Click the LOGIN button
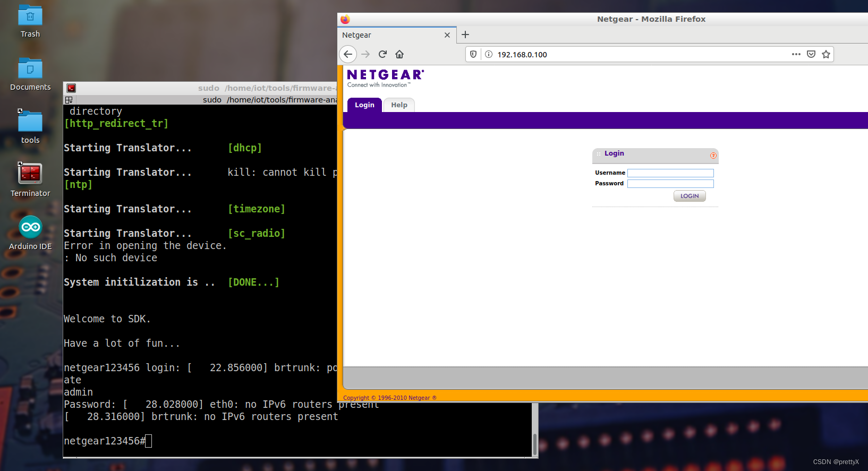This screenshot has height=471, width=868. coord(690,196)
